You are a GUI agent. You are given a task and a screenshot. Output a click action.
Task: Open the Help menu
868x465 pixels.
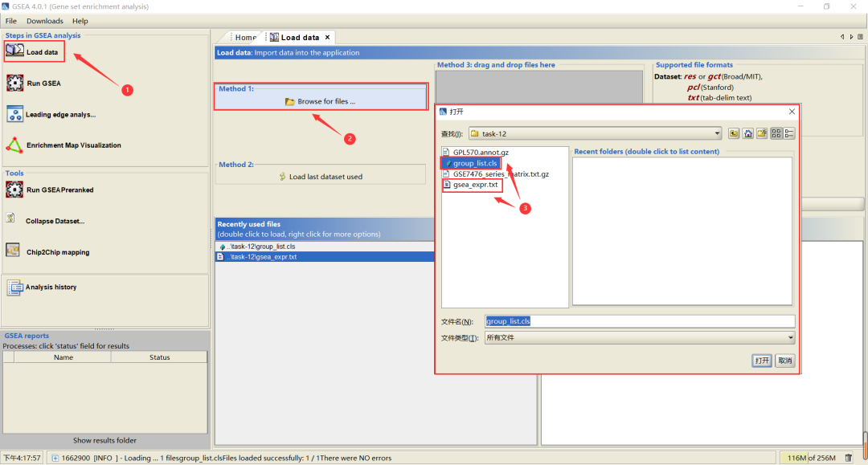pos(80,21)
